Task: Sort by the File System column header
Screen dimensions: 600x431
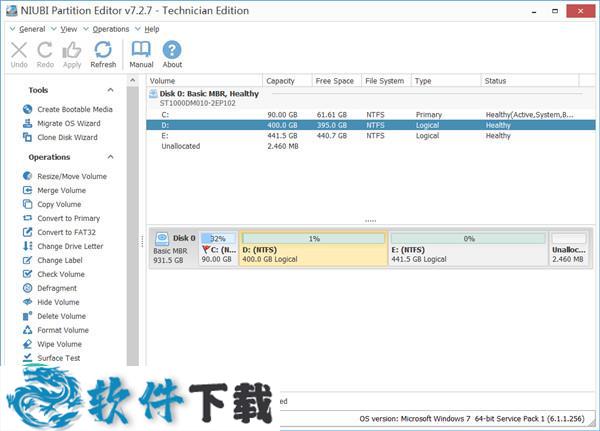Action: tap(386, 81)
